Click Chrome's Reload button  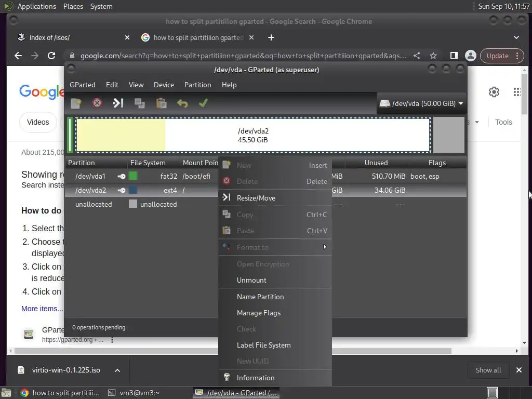pos(51,56)
